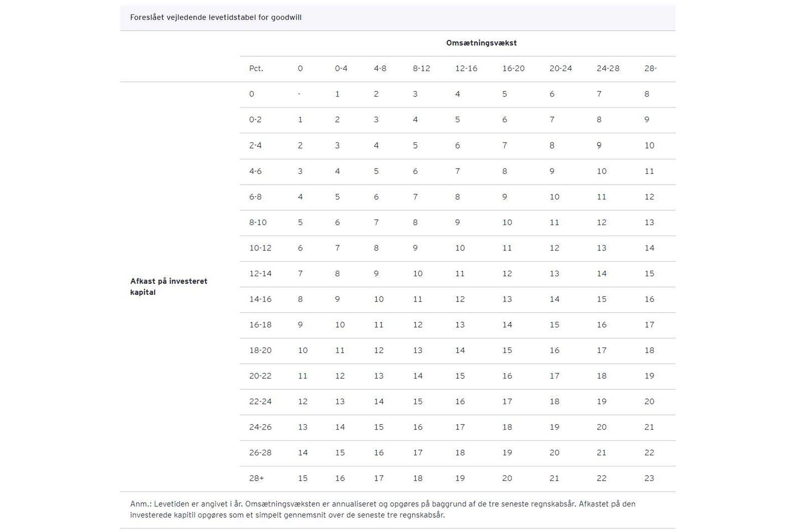Click the dash cell in row 0
This screenshot has width=798, height=532.
(x=299, y=94)
